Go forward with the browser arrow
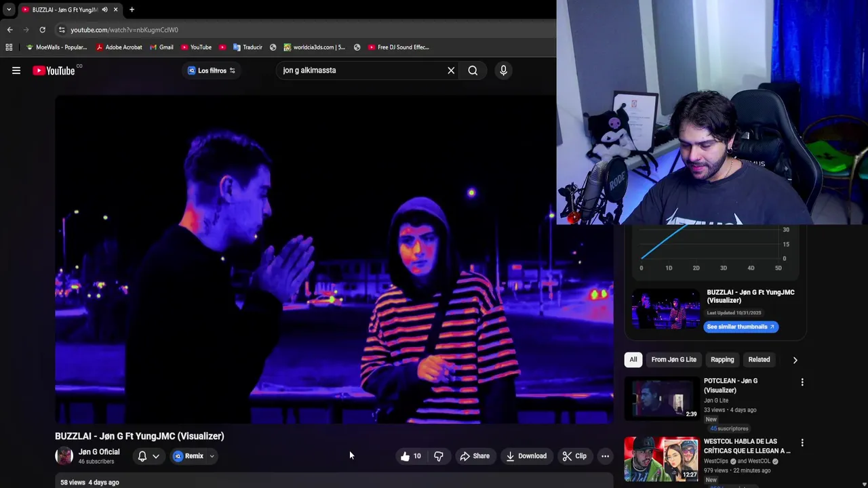868x488 pixels. tap(26, 30)
